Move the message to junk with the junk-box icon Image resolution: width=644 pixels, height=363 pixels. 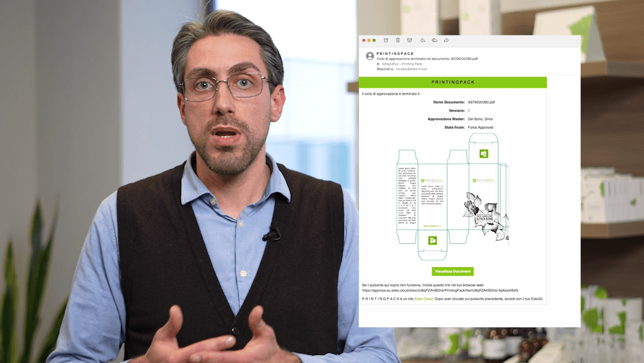pyautogui.click(x=410, y=40)
